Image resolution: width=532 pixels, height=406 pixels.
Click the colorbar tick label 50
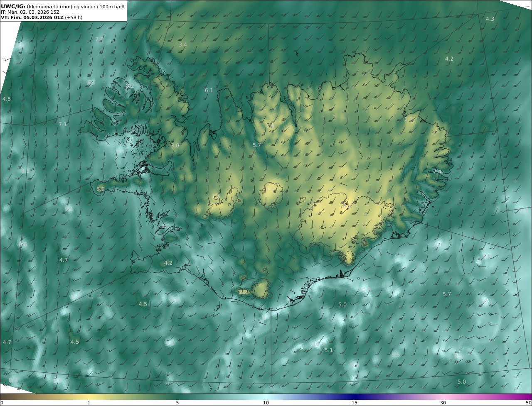[x=528, y=403]
